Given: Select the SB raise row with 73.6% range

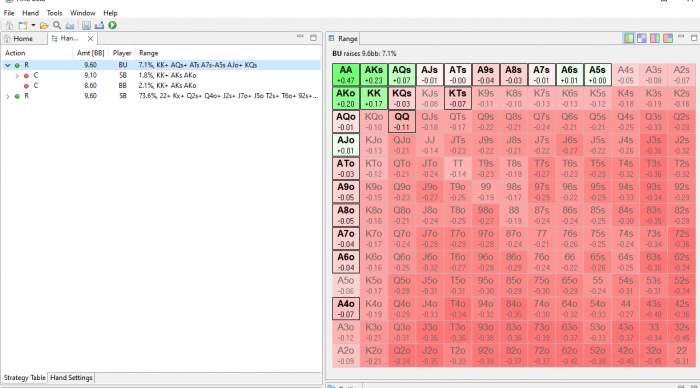Looking at the screenshot, I should [x=161, y=96].
